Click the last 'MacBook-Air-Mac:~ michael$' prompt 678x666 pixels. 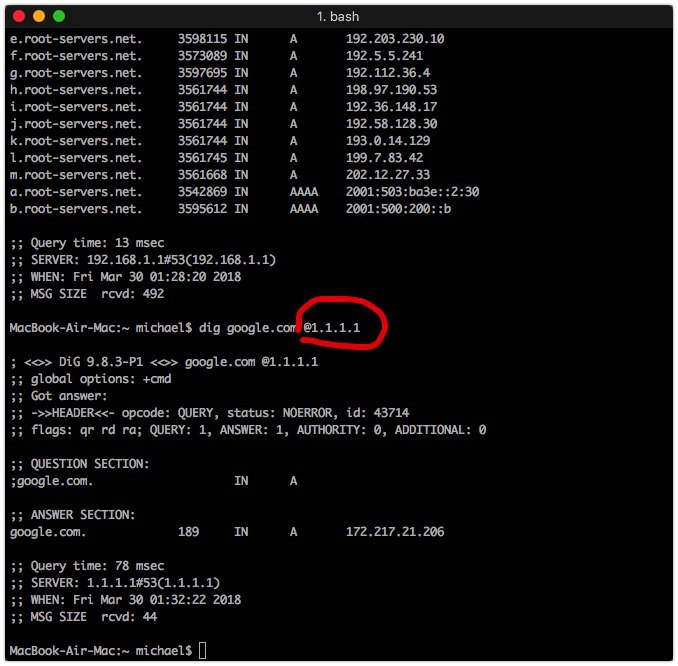(101, 651)
